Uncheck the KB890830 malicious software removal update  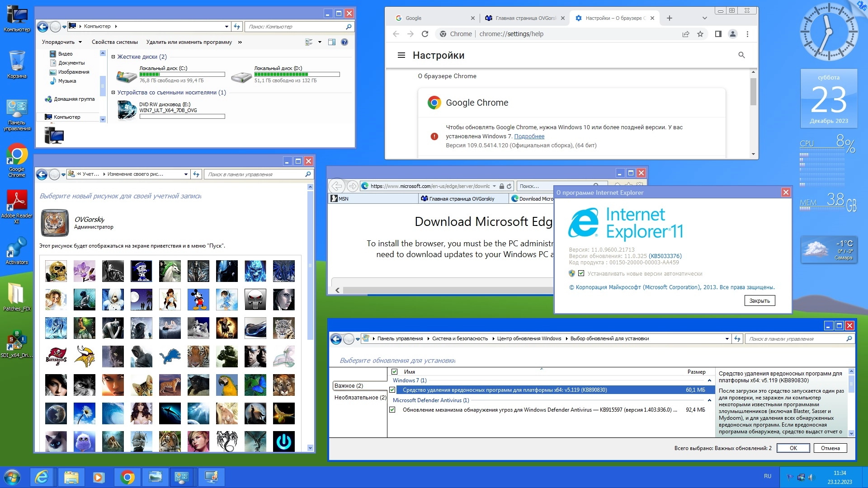(x=392, y=390)
